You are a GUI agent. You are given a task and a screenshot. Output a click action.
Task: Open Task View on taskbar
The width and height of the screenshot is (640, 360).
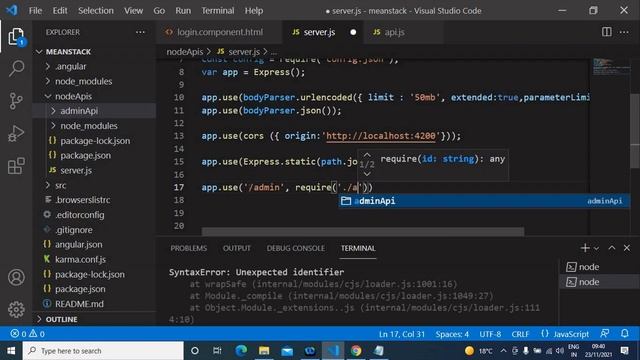pyautogui.click(x=217, y=351)
